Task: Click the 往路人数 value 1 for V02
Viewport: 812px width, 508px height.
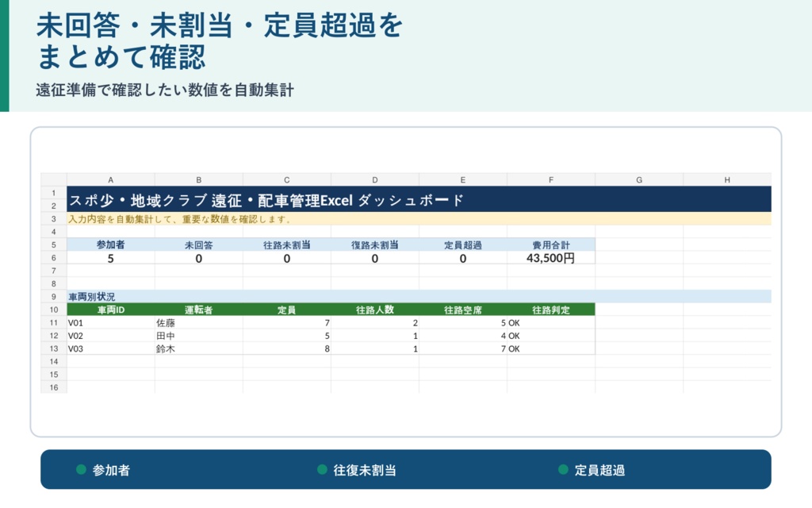Action: click(375, 336)
